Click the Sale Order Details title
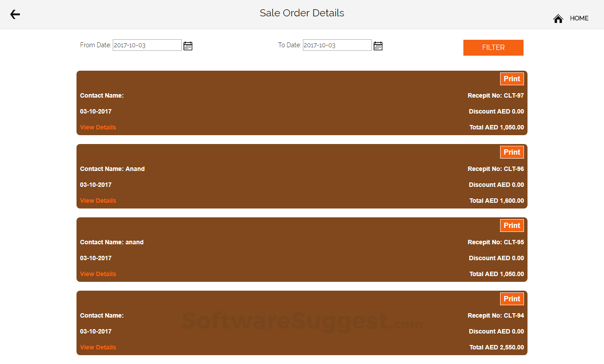The width and height of the screenshot is (604, 364). (302, 13)
